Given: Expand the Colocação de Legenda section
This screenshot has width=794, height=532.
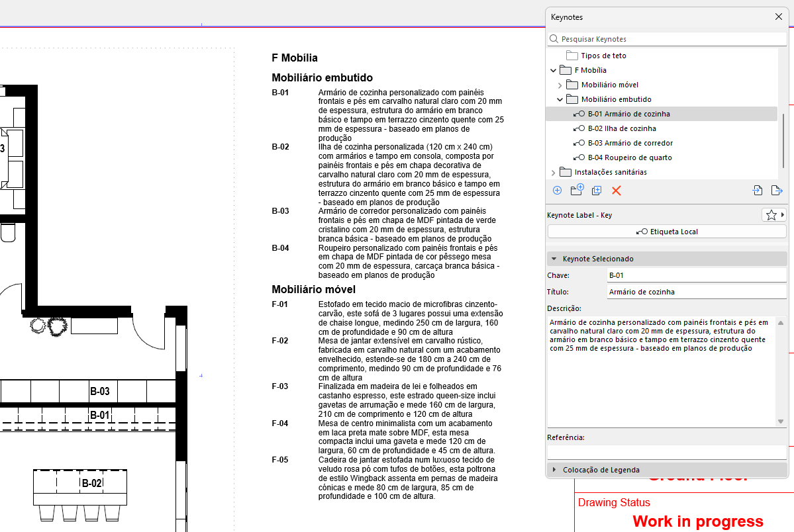Looking at the screenshot, I should [x=554, y=470].
